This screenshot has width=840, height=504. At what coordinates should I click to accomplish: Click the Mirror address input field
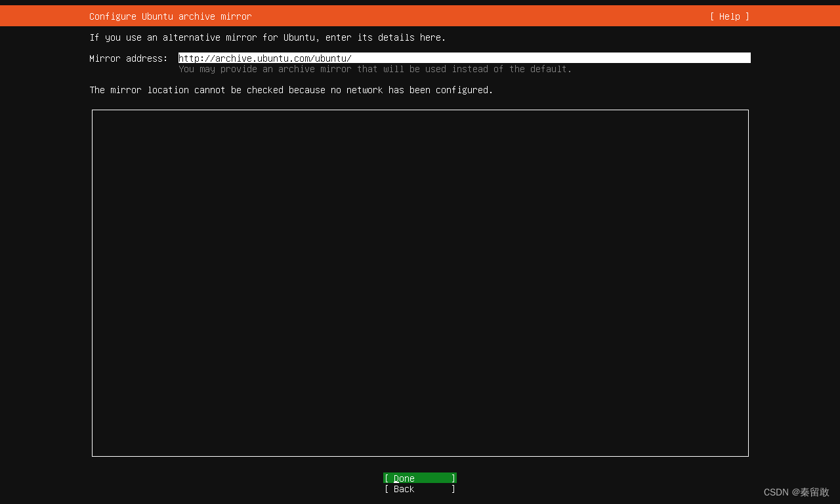(x=465, y=58)
